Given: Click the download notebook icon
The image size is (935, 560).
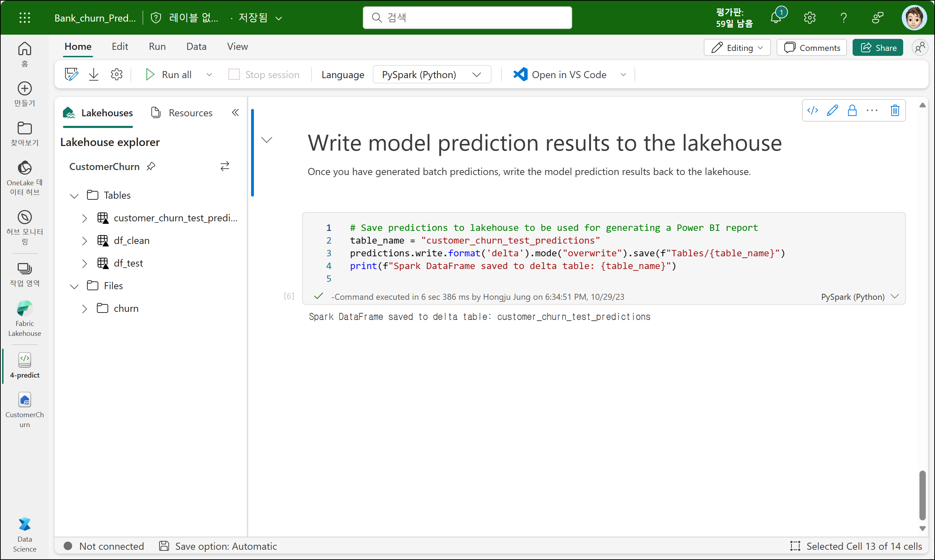Looking at the screenshot, I should tap(94, 75).
